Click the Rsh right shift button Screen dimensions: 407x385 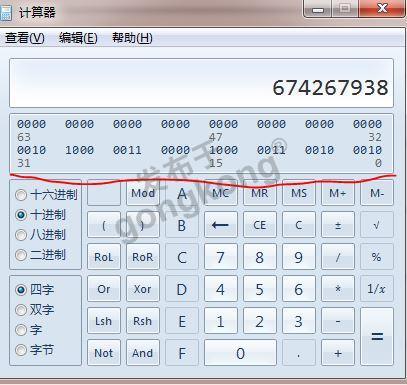[x=143, y=321]
